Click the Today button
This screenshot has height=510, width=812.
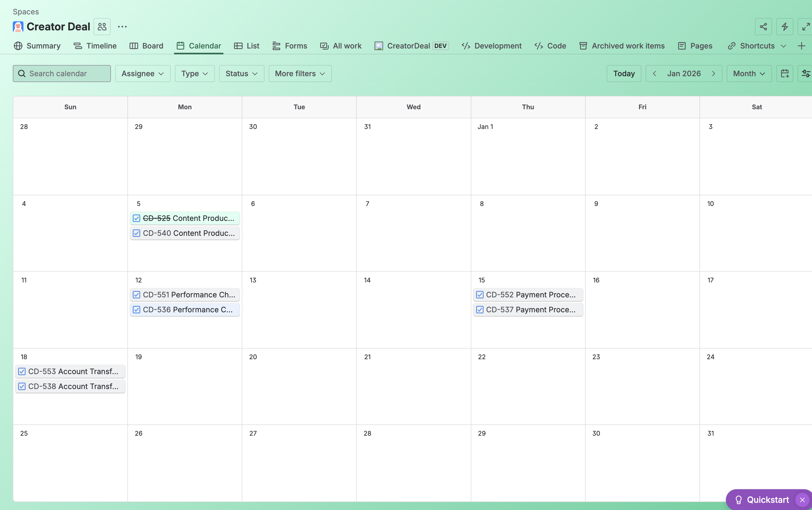tap(624, 74)
